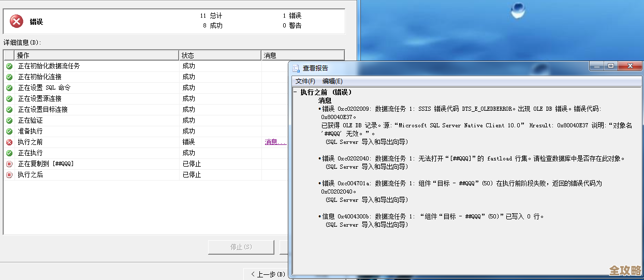The width and height of the screenshot is (644, 280).
Task: Click 错误 status cell of 执行之前
Action: [x=188, y=142]
